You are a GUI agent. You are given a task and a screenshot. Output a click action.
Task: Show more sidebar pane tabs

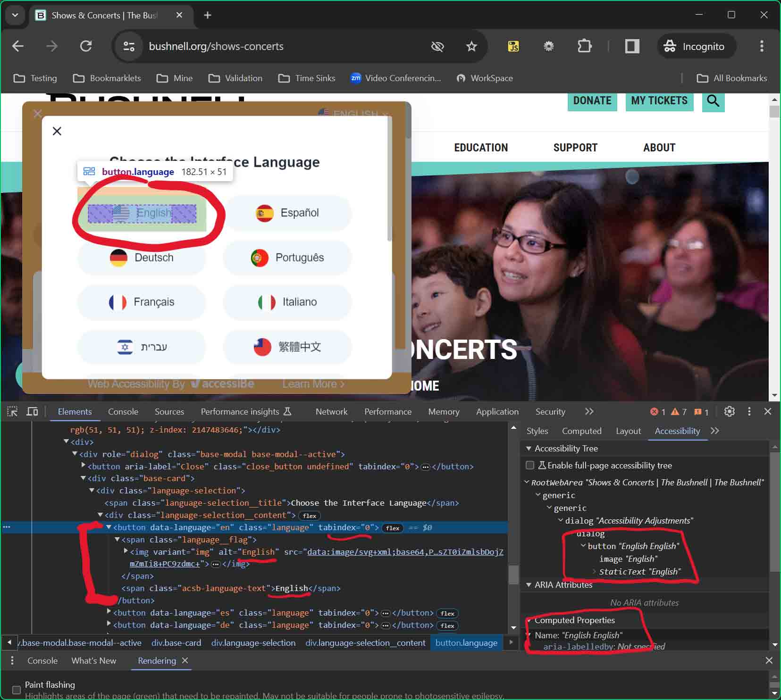[x=715, y=431]
